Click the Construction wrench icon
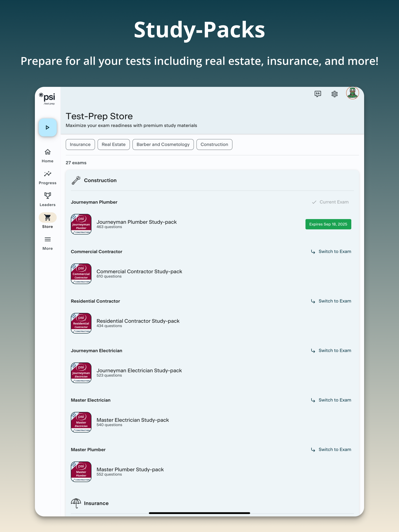This screenshot has width=399, height=532. click(x=76, y=180)
